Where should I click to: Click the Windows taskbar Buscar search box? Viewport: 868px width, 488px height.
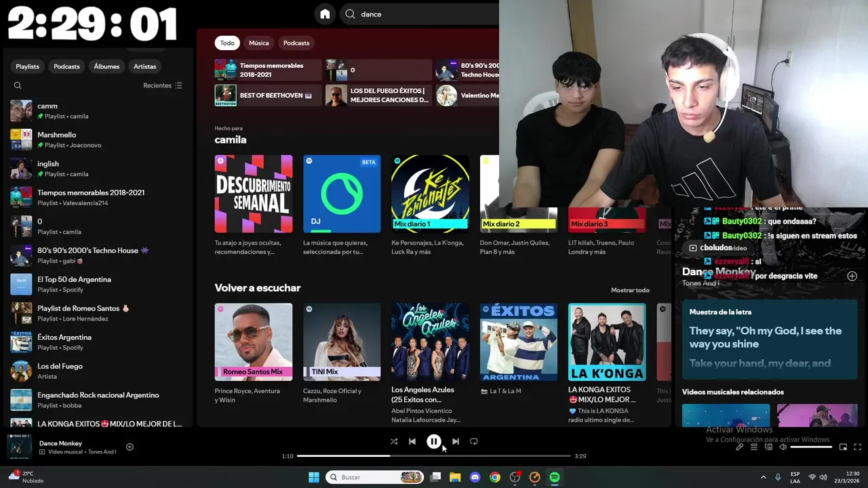[x=374, y=477]
